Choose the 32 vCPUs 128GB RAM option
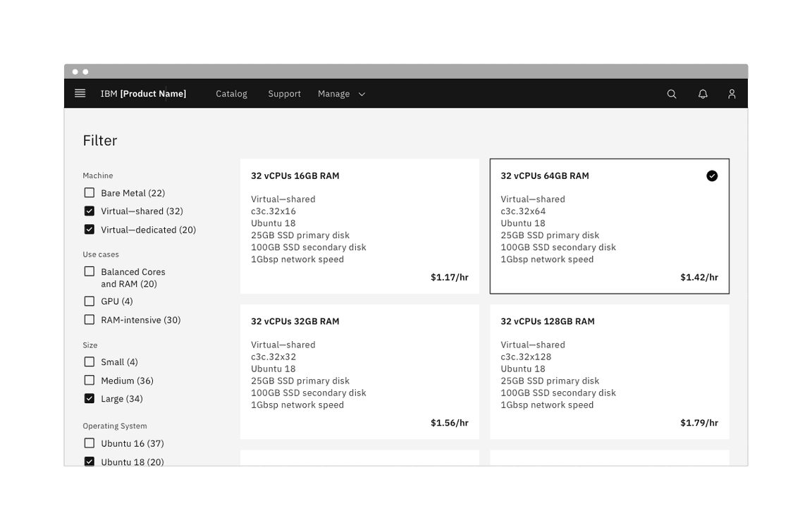This screenshot has width=812, height=530. 609,371
